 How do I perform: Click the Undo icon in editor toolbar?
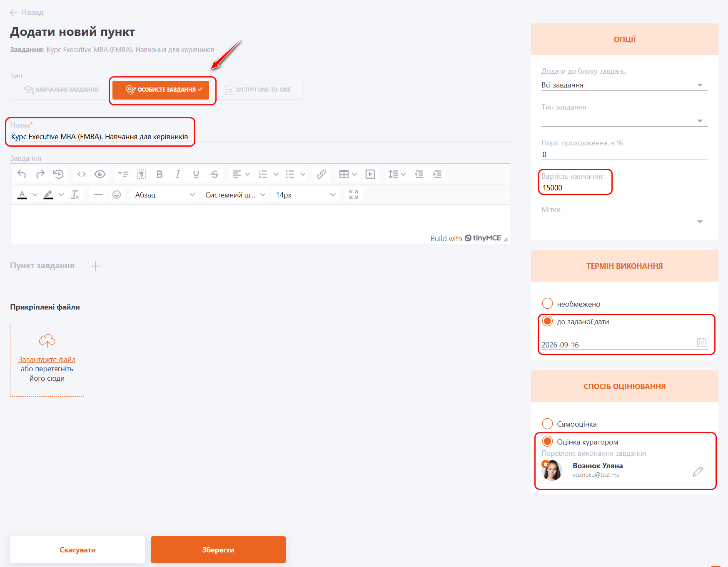pos(22,174)
